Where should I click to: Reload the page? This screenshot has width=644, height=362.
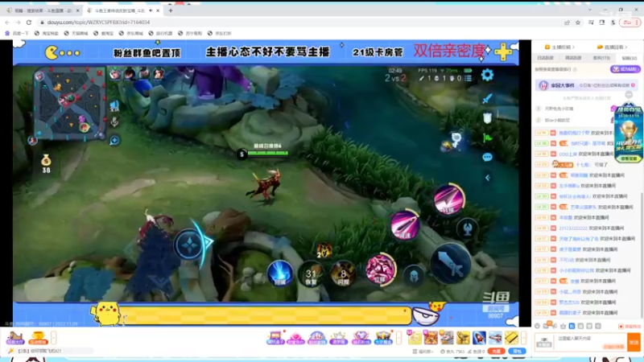29,23
